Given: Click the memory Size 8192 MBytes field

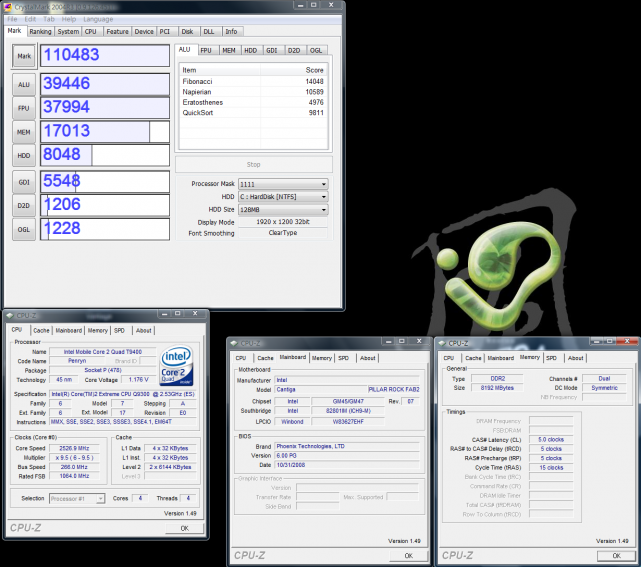Looking at the screenshot, I should point(497,388).
